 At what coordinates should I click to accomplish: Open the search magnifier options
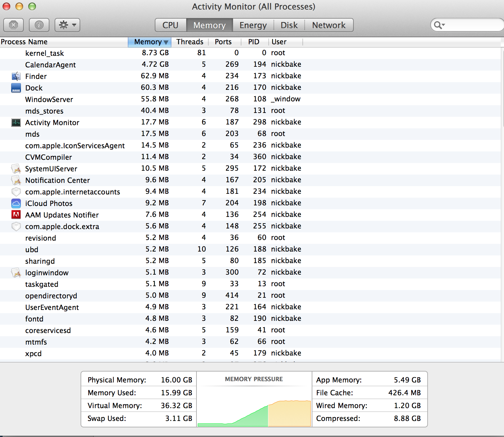pos(439,25)
